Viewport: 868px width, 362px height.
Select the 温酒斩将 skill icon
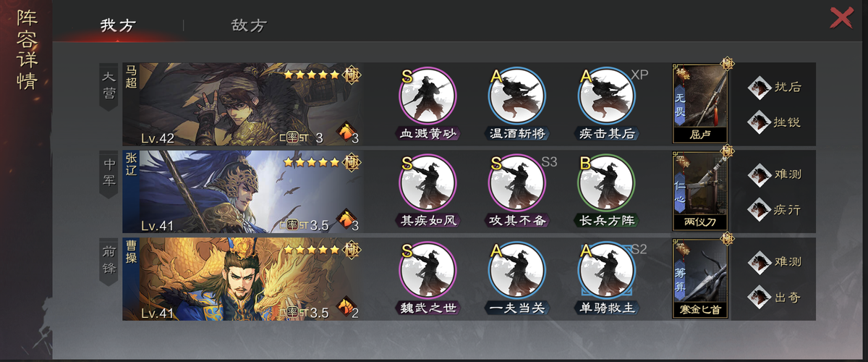(517, 96)
